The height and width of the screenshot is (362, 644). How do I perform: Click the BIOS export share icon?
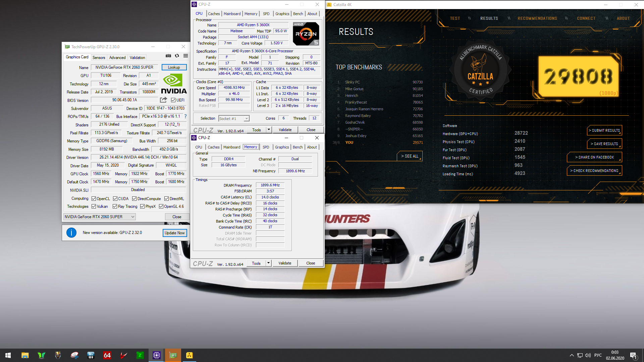coord(163,100)
